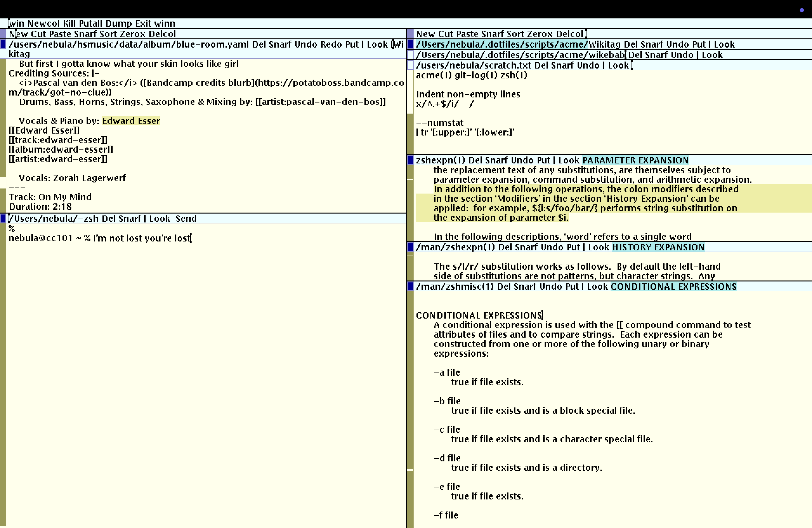Click Send in the -zsh window tag
The image size is (812, 528).
186,219
